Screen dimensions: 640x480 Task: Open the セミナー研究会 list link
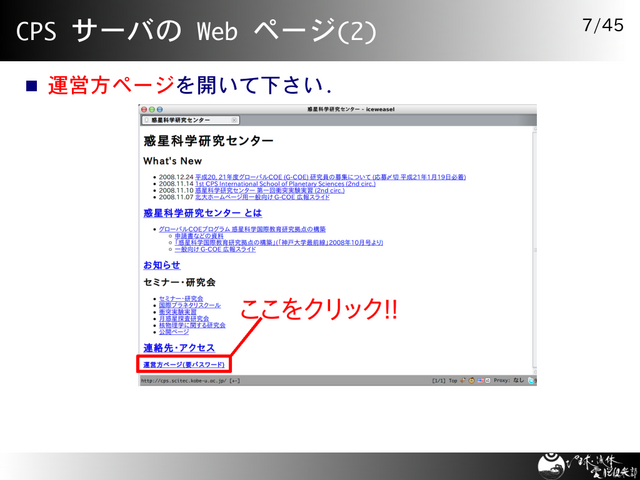[x=181, y=298]
